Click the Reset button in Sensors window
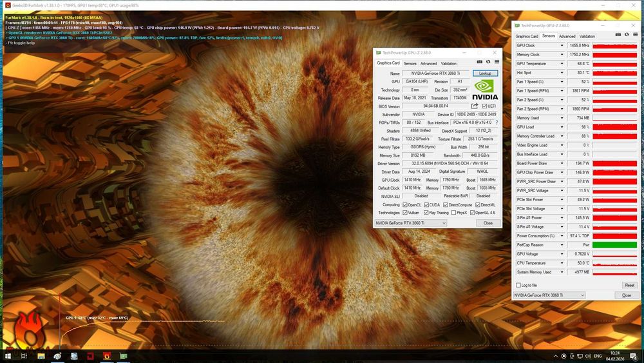Viewport: 644px width, 363px height. tap(629, 285)
